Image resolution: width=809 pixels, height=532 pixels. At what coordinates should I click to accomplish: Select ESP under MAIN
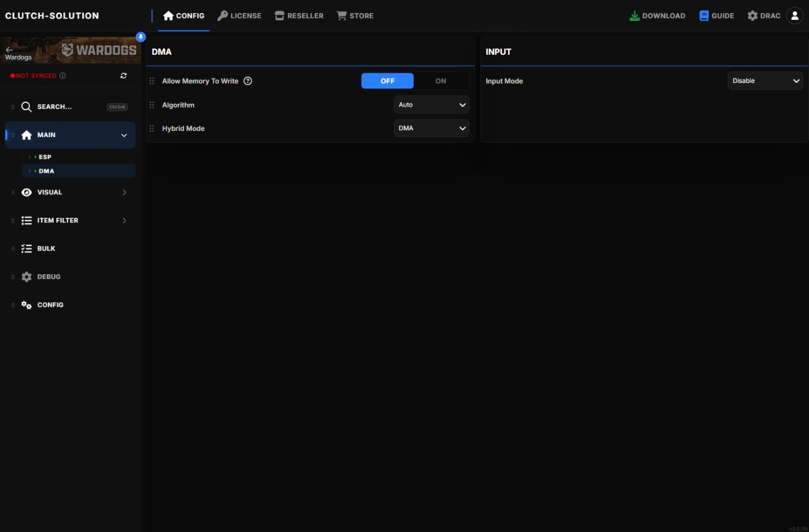pyautogui.click(x=78, y=157)
